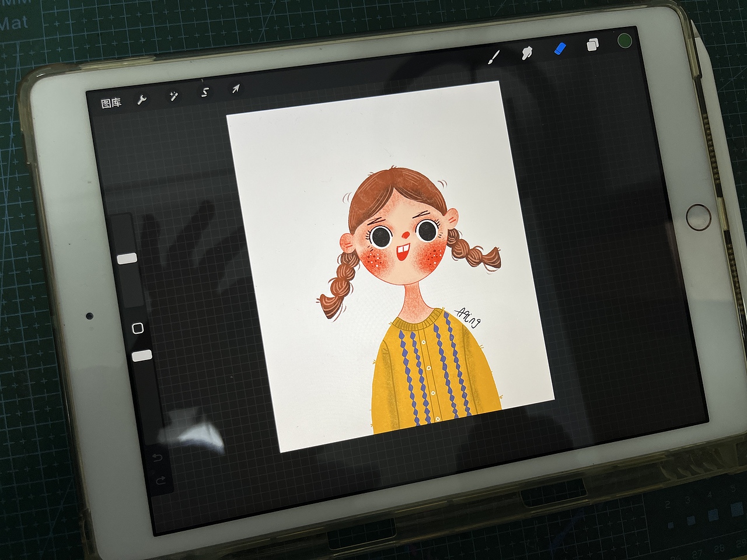Select the Selection S-ribbon tool
This screenshot has height=560, width=747.
coord(205,92)
